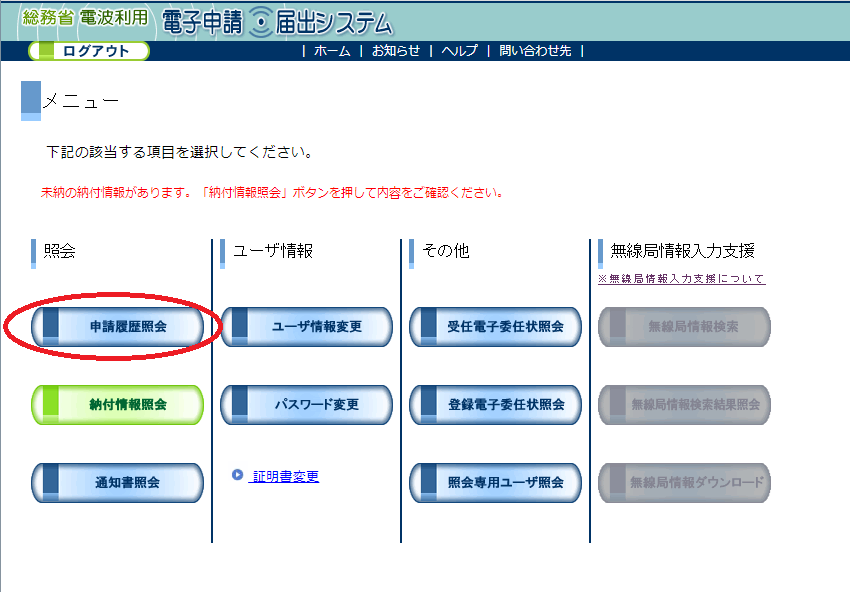Open 申請履歴照会 application history inquiry

118,327
